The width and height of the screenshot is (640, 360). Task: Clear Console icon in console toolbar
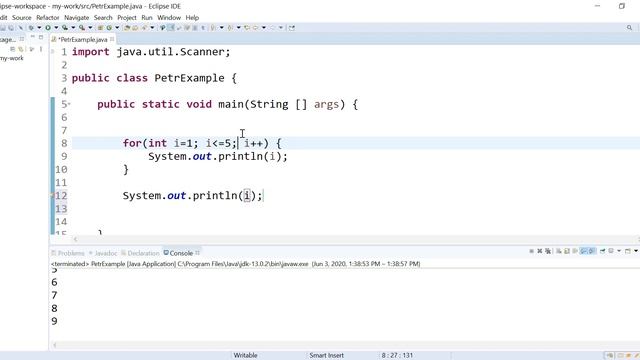(x=558, y=251)
